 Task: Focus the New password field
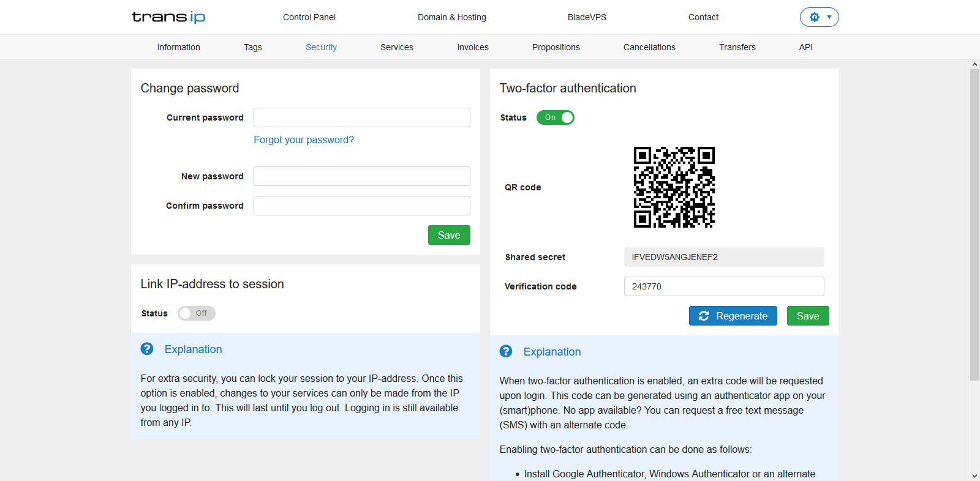362,176
